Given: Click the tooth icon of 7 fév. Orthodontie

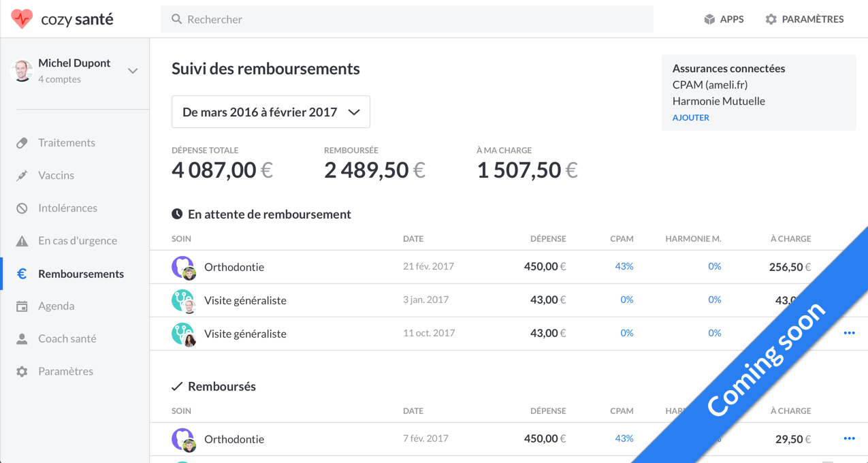Looking at the screenshot, I should (x=182, y=438).
